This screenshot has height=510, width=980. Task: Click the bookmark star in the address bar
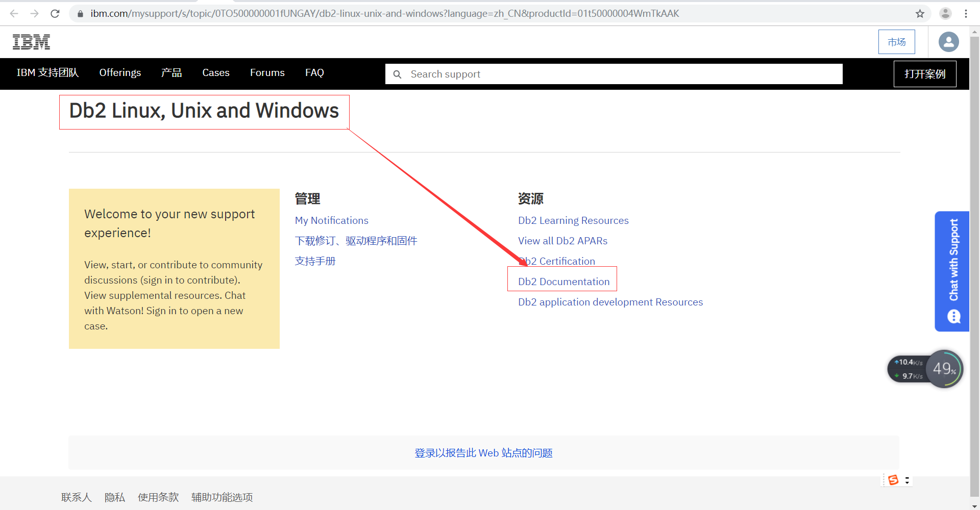(x=920, y=13)
